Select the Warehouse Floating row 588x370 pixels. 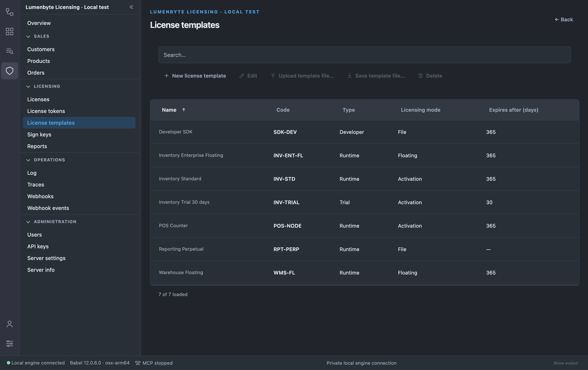click(x=365, y=273)
